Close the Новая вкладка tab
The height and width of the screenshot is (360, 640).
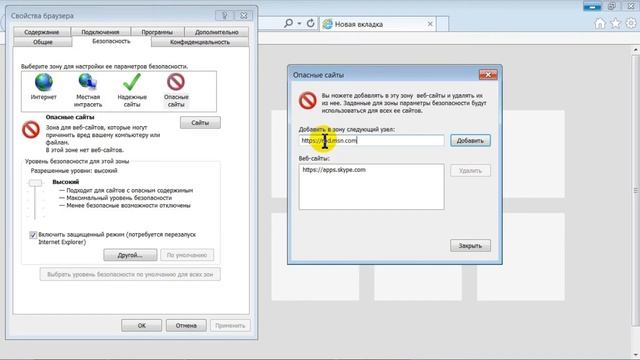(x=430, y=24)
